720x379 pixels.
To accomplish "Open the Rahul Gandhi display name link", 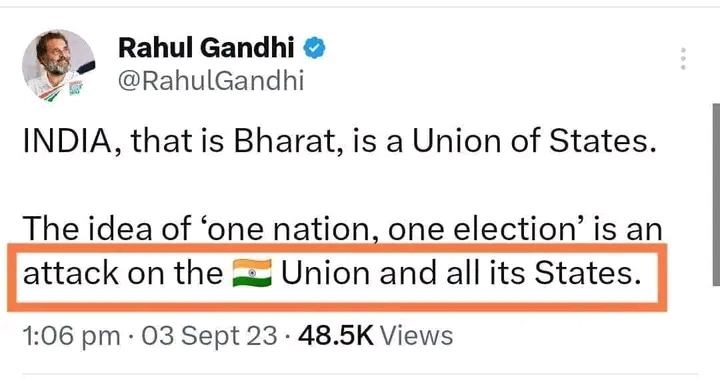I will pyautogui.click(x=206, y=47).
